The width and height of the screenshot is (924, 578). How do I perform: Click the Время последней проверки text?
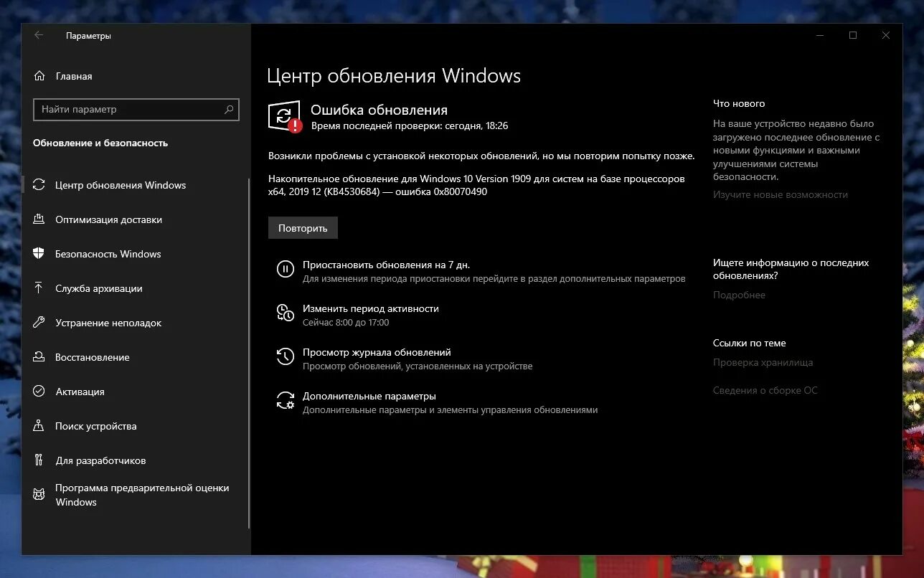[410, 125]
